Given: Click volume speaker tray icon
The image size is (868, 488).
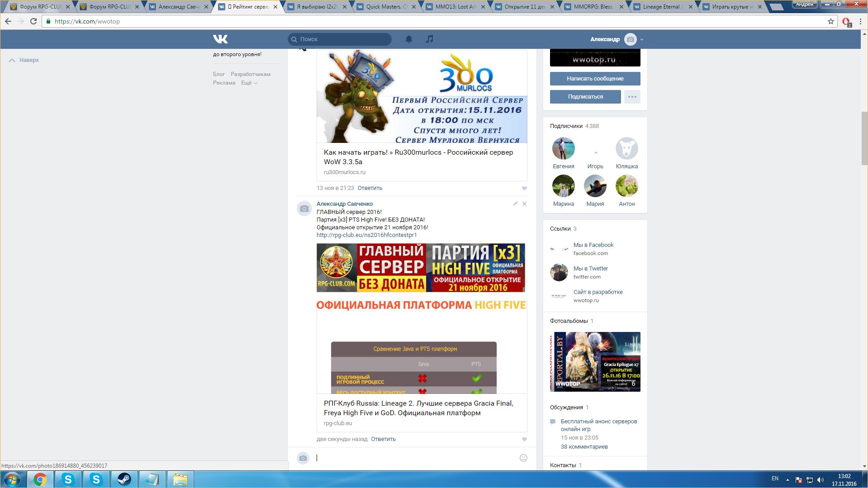Looking at the screenshot, I should pos(821,480).
